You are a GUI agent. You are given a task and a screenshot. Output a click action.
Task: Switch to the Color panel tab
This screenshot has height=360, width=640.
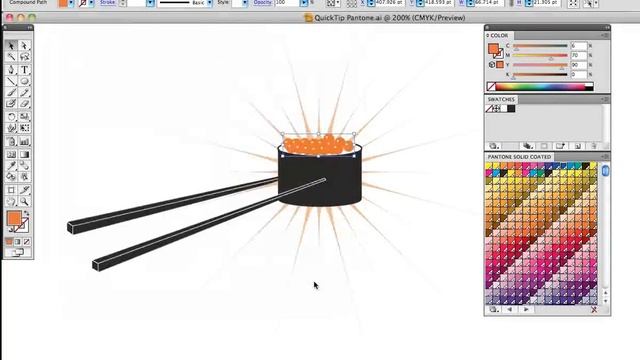(499, 36)
